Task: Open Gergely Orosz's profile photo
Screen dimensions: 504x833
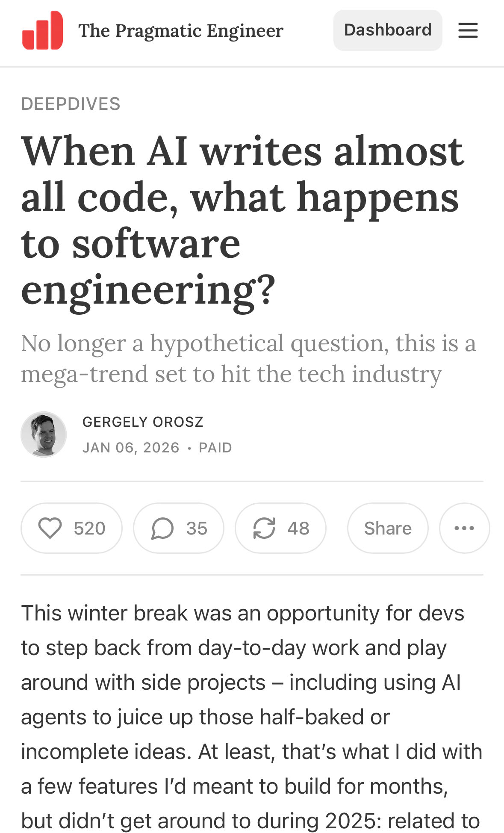Action: pos(44,434)
